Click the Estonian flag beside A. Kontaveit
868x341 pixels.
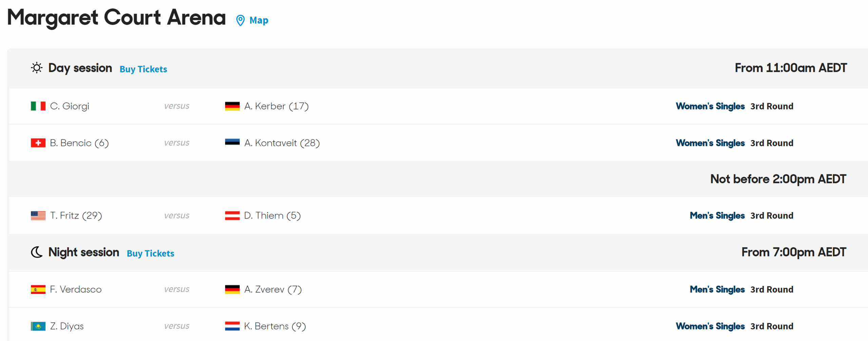click(x=232, y=143)
